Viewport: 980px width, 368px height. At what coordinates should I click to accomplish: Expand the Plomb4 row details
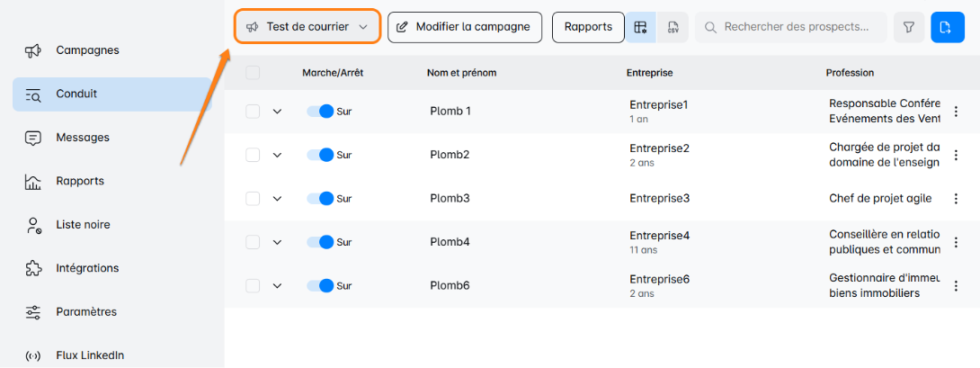pyautogui.click(x=277, y=242)
